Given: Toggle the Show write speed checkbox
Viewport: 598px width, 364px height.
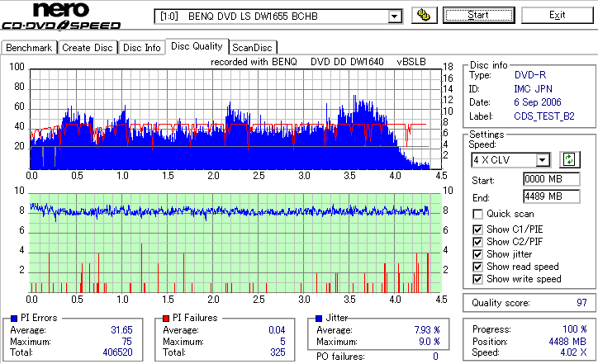Looking at the screenshot, I should (477, 279).
